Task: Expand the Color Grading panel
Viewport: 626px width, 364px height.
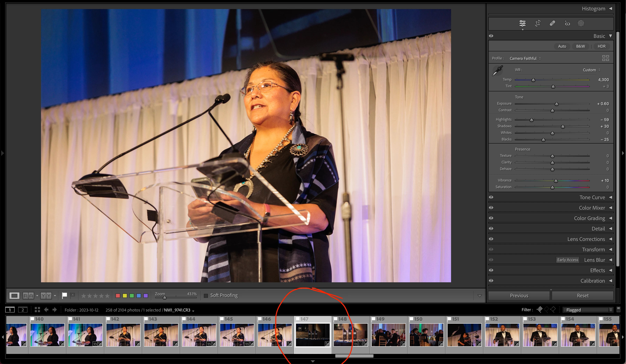Action: point(589,218)
